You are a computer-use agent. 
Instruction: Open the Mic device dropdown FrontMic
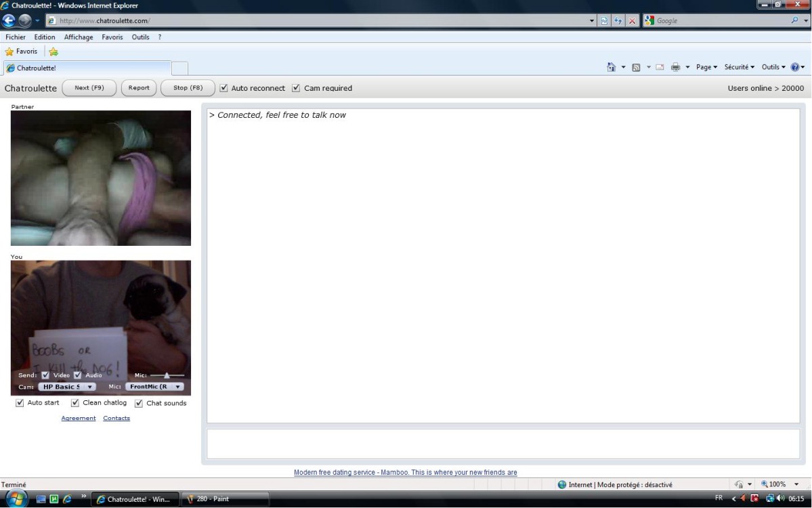154,387
